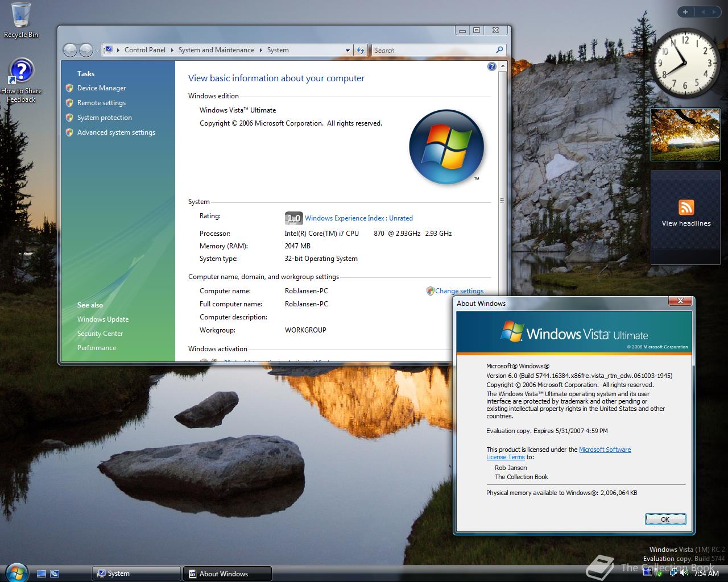Open Advanced system settings link

click(116, 132)
